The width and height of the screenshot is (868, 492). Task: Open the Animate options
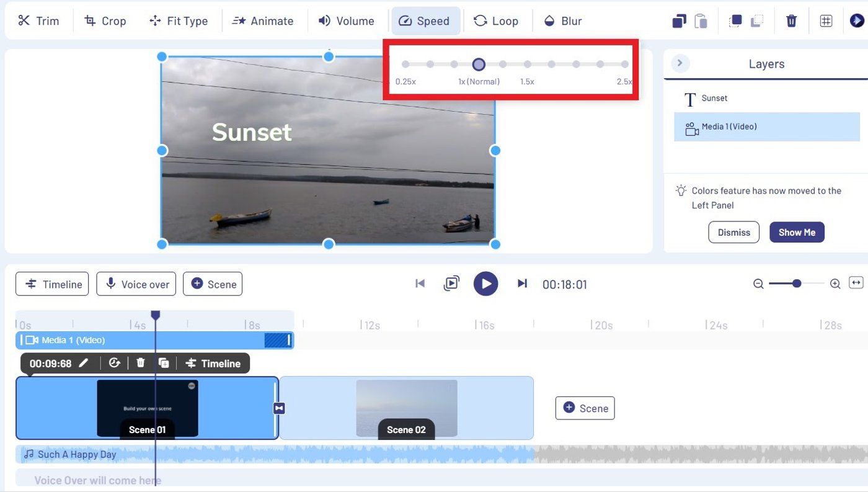pos(263,20)
